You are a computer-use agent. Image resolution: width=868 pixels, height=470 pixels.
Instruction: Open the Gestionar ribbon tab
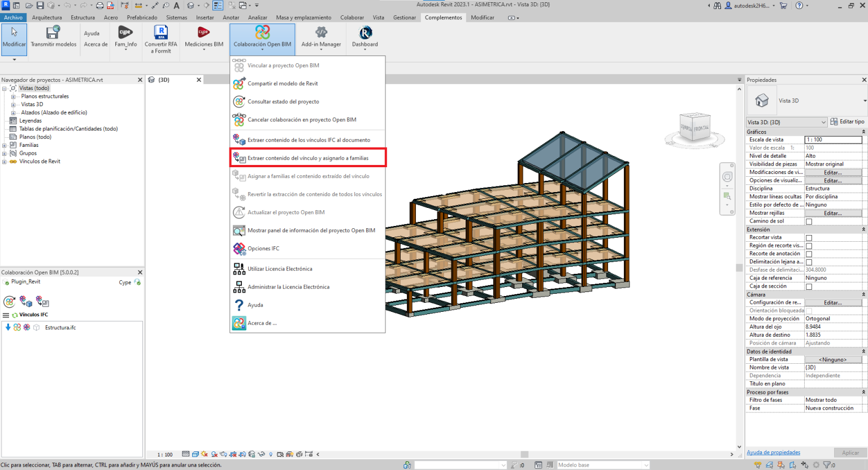coord(405,18)
